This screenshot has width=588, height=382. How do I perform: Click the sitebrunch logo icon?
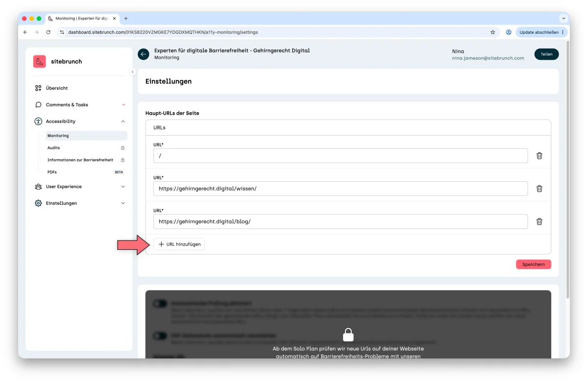point(40,62)
